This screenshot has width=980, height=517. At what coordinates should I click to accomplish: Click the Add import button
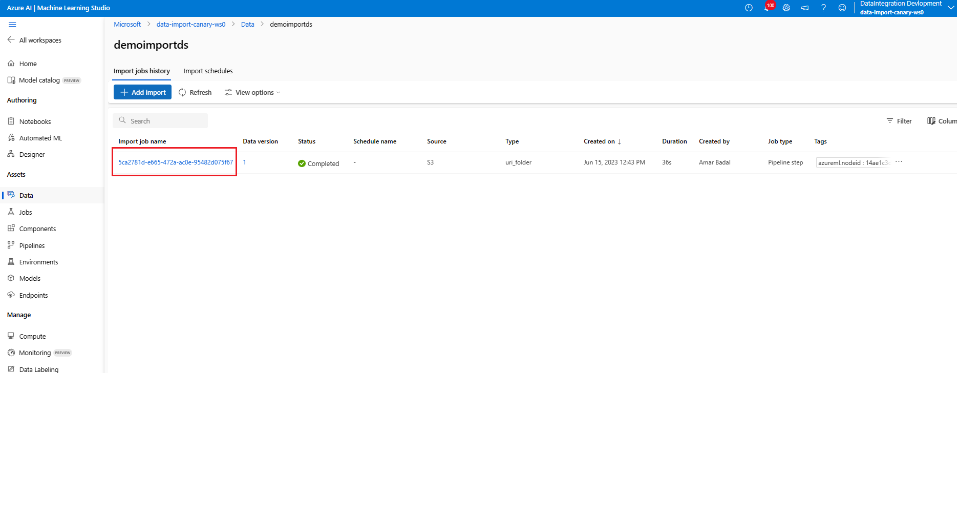pos(142,92)
